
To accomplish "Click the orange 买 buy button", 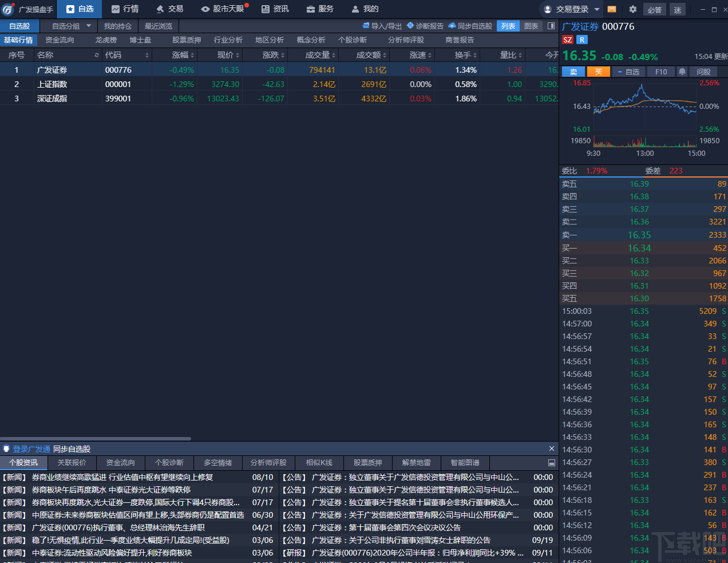I will click(x=599, y=72).
